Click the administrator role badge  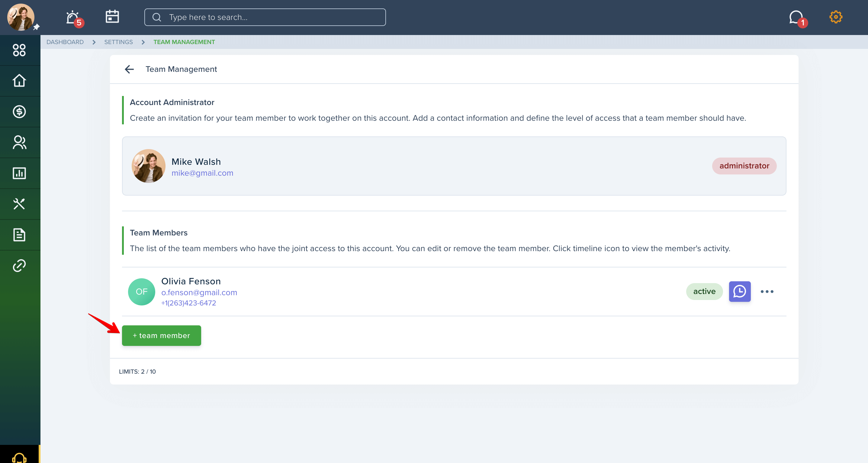[x=744, y=166]
